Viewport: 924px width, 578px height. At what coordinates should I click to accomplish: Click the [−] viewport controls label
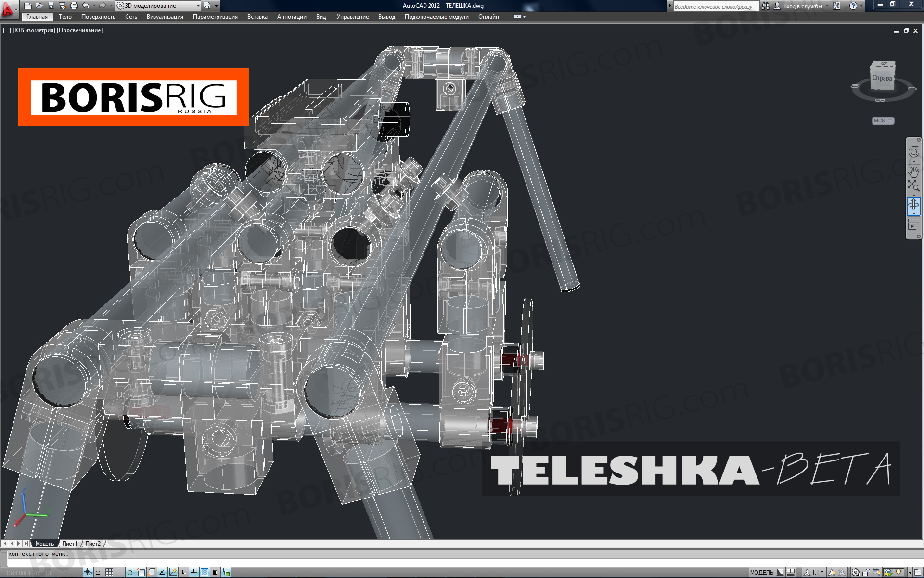[7, 30]
